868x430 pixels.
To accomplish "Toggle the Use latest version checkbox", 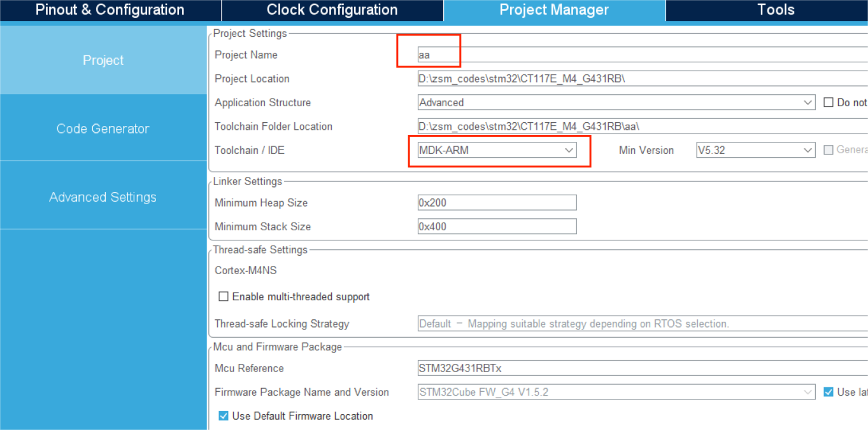I will click(829, 392).
